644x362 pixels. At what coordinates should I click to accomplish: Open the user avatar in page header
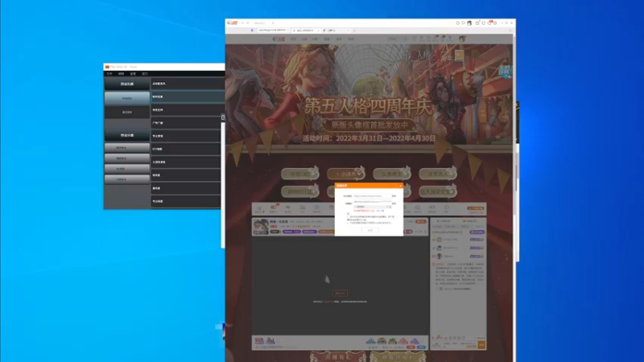pyautogui.click(x=462, y=39)
